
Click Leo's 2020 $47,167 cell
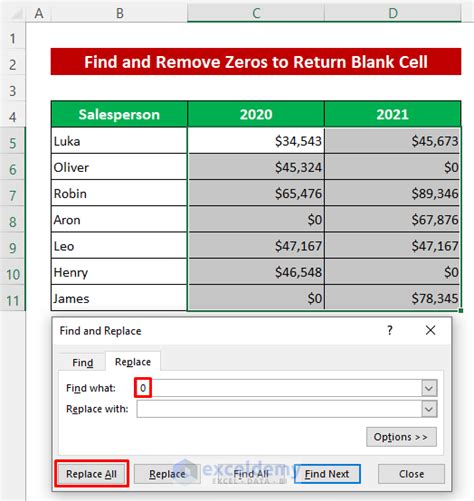coord(256,246)
